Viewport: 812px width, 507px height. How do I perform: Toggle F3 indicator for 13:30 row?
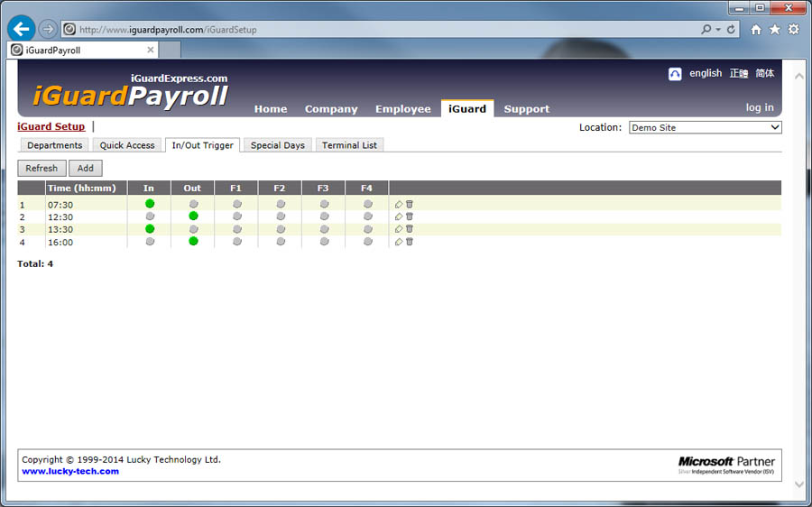pyautogui.click(x=324, y=228)
